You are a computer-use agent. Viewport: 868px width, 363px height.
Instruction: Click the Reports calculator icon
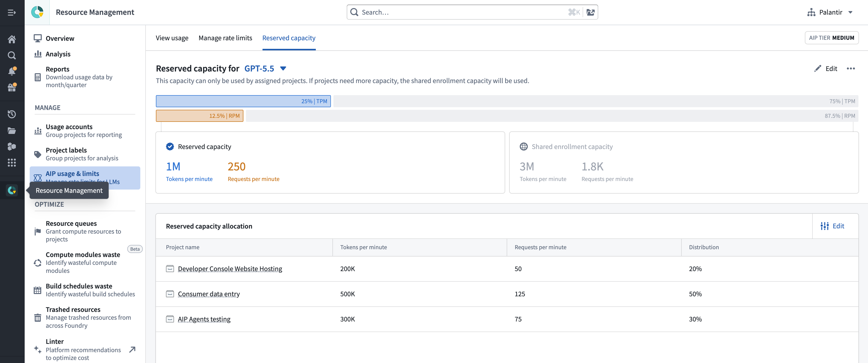tap(38, 77)
